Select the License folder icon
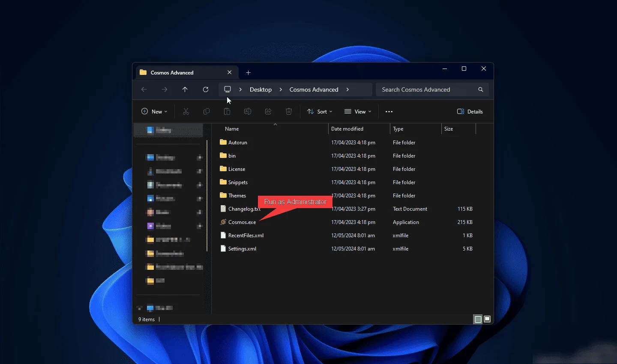The height and width of the screenshot is (364, 617). click(223, 169)
